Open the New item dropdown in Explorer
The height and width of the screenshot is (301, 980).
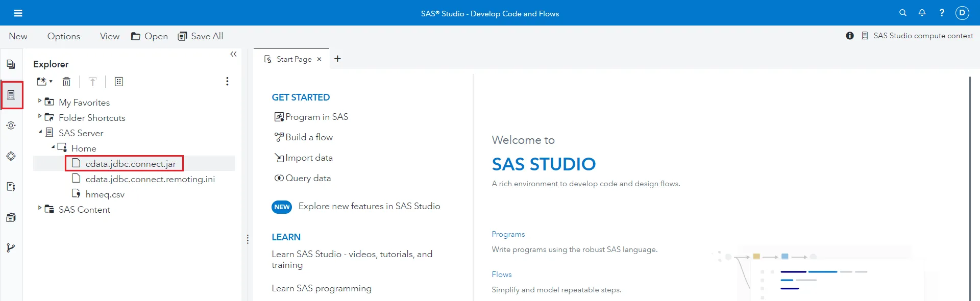44,82
